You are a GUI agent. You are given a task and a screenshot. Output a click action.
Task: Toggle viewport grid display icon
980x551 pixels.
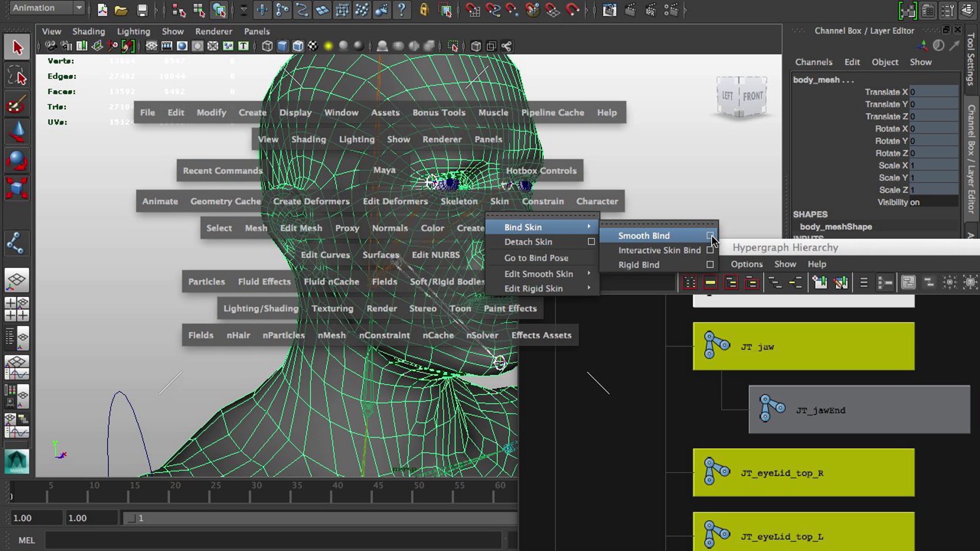pyautogui.click(x=151, y=46)
